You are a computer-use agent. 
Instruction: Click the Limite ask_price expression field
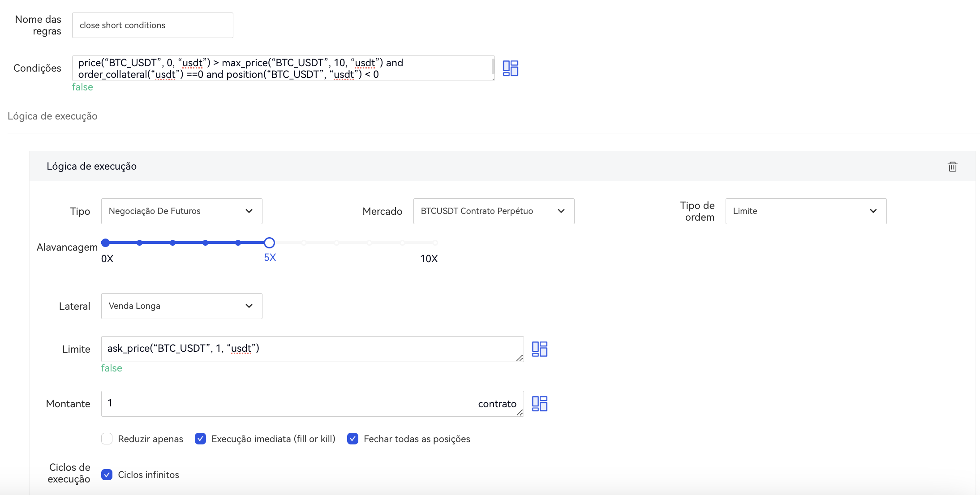pos(312,349)
